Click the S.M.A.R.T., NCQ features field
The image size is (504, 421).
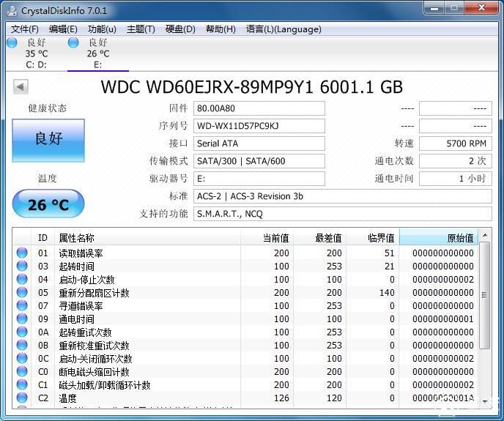tap(343, 214)
